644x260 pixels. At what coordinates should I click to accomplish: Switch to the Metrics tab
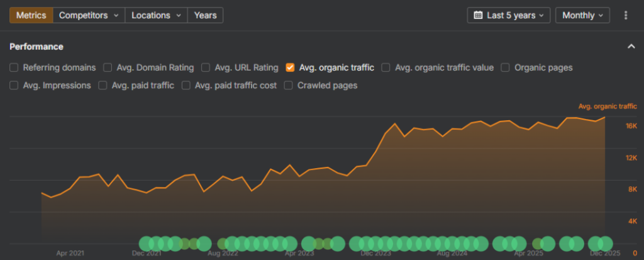pyautogui.click(x=31, y=15)
